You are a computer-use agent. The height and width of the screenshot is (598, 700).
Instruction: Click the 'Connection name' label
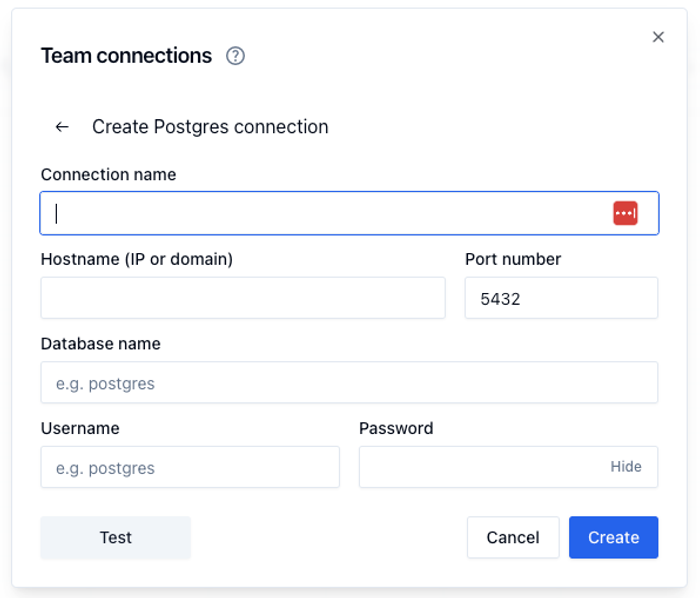108,175
